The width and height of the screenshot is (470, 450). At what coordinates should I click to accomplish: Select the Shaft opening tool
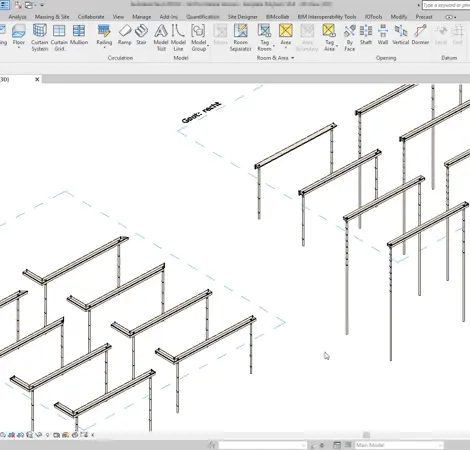tap(366, 35)
